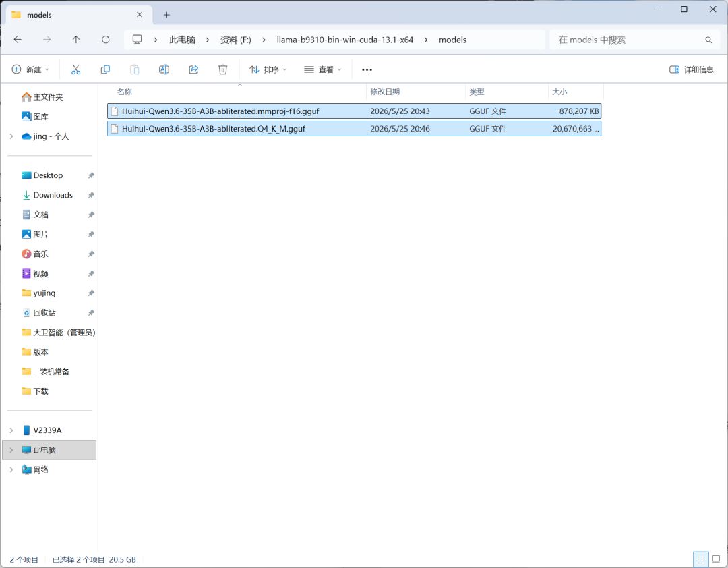728x568 pixels.
Task: Go to llama-b9310-bin-win-cuda-13.1-x64 in breadcrumb
Action: [x=344, y=40]
